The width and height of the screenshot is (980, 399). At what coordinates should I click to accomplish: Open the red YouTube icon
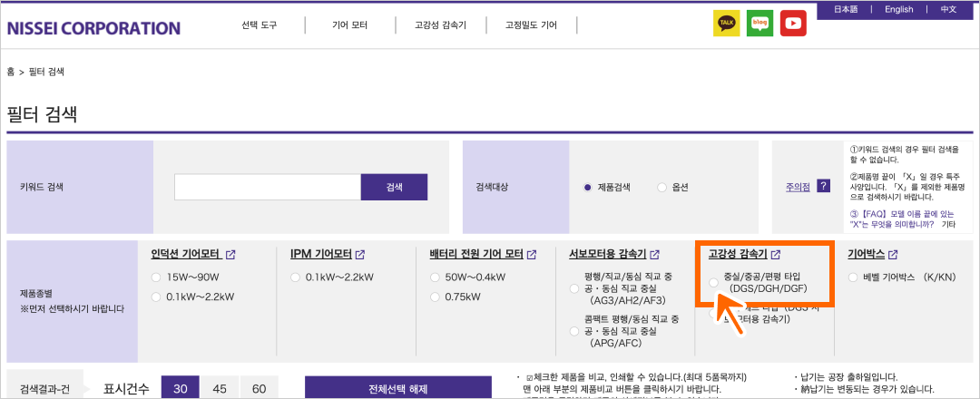pyautogui.click(x=793, y=24)
